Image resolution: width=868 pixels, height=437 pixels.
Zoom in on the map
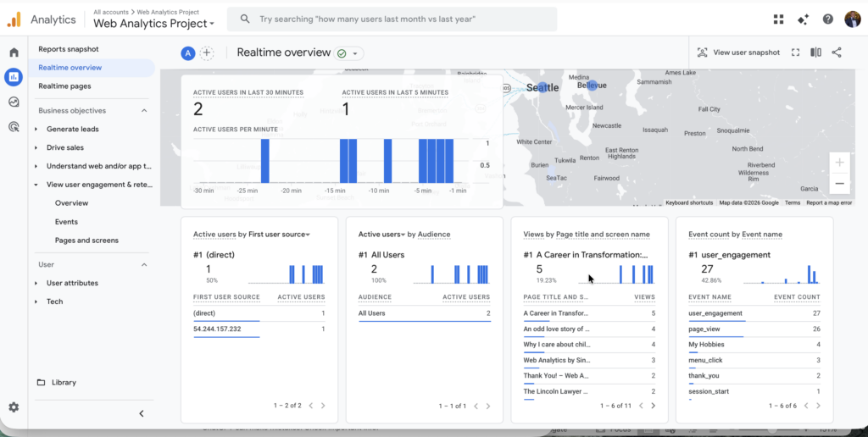(x=839, y=163)
